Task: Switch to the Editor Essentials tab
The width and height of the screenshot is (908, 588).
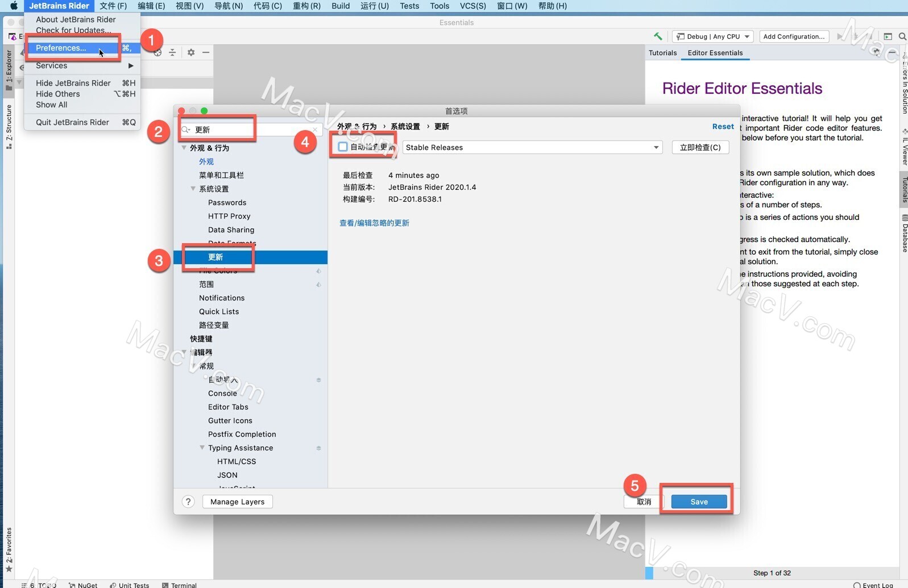Action: point(715,53)
